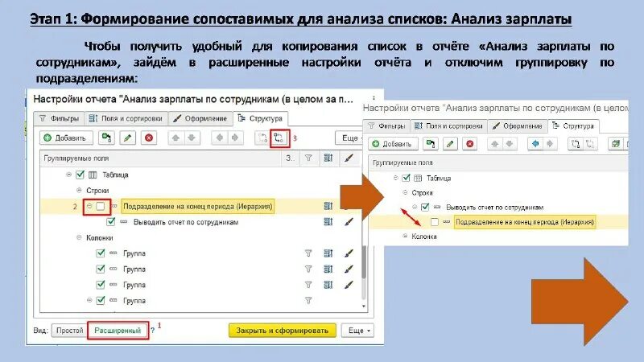Screen dimensions: 644x362
Task: Collapse the last Группа row with expander
Action: 89,300
